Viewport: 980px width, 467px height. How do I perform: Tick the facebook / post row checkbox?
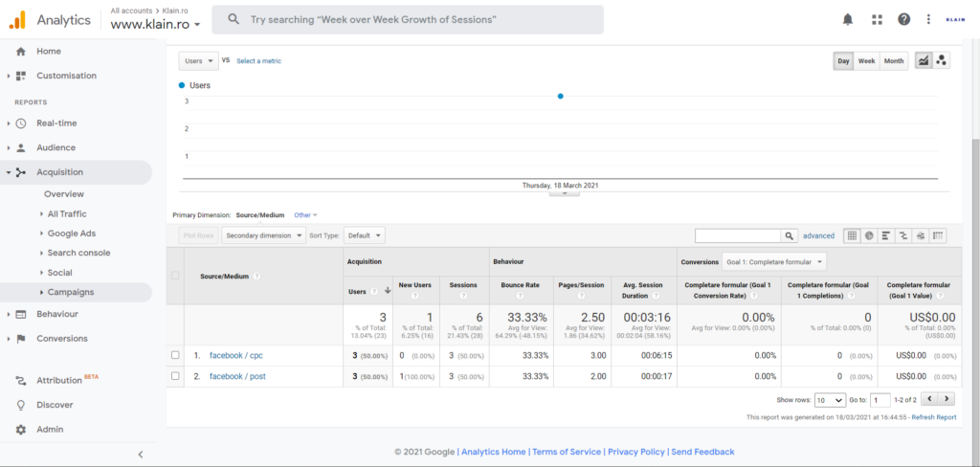pos(175,376)
